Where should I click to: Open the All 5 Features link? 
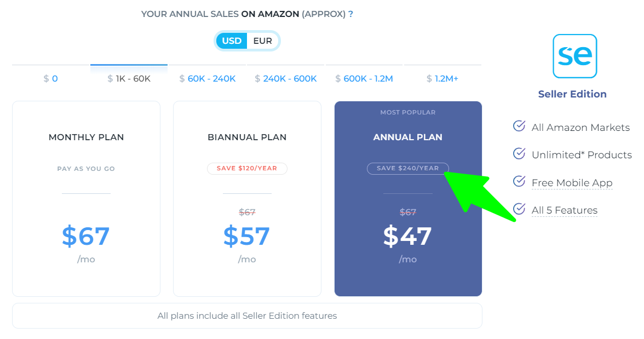click(564, 210)
